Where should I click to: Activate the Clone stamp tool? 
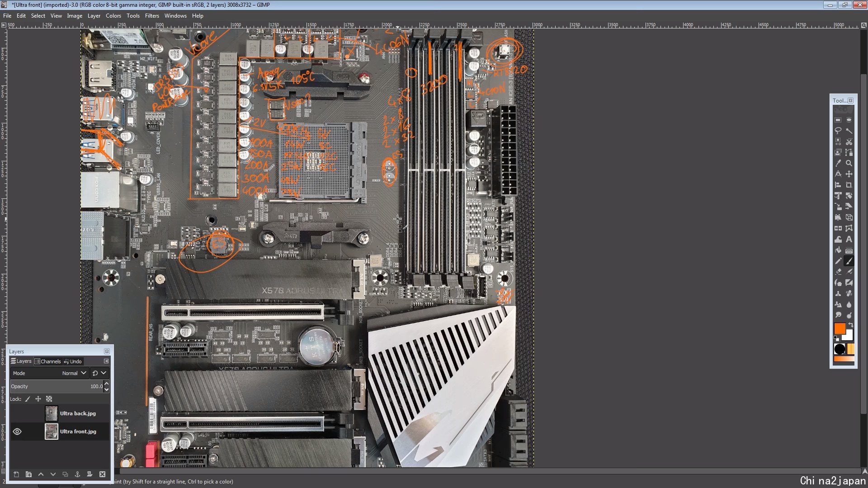(838, 294)
